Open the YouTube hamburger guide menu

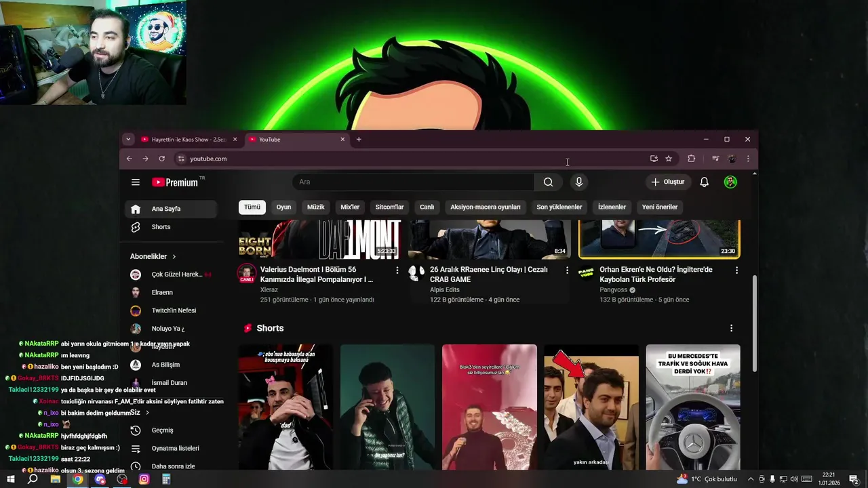coord(136,182)
